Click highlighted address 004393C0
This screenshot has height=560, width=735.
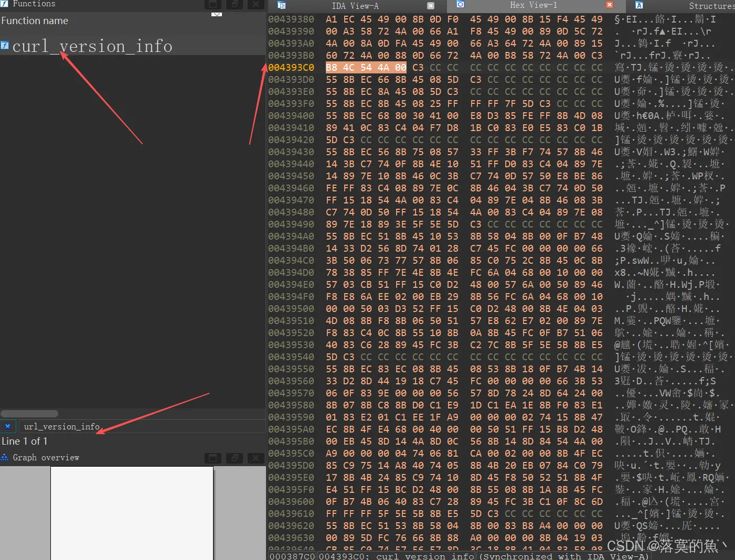click(291, 68)
